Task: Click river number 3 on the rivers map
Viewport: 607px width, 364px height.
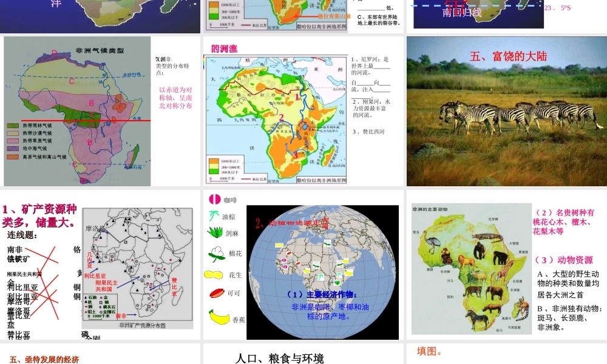Action: (295, 155)
